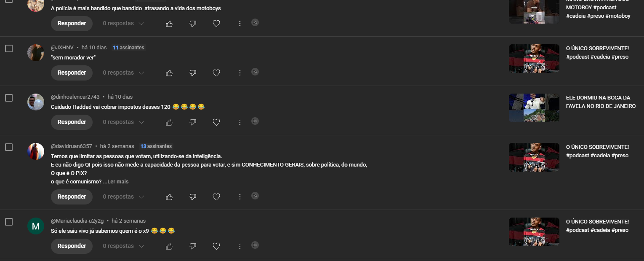Open "...Ler mais" on the long comment

click(x=116, y=182)
